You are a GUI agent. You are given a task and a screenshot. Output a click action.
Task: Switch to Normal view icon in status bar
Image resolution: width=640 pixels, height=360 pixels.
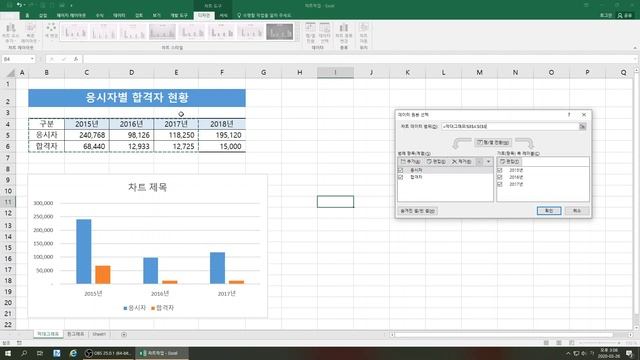pyautogui.click(x=546, y=343)
